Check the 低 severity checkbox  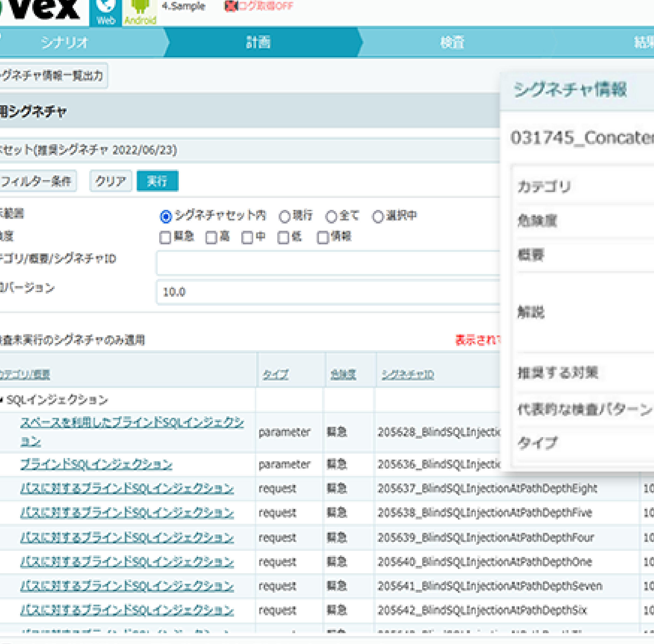[x=283, y=237]
